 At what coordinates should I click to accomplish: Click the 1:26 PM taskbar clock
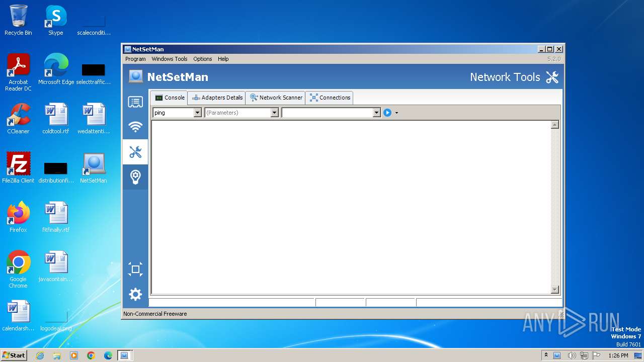pos(618,355)
